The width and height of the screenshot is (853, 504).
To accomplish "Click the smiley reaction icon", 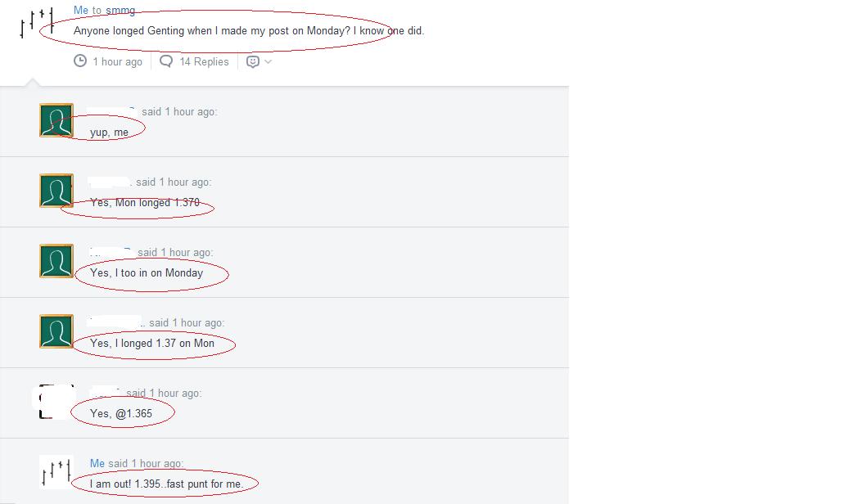I will tap(252, 61).
